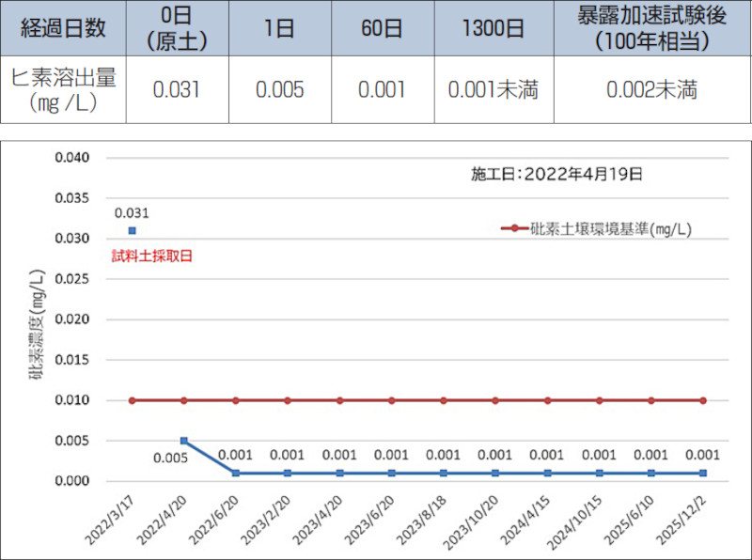Select the 施工日:2022年4月19日 text

[556, 174]
